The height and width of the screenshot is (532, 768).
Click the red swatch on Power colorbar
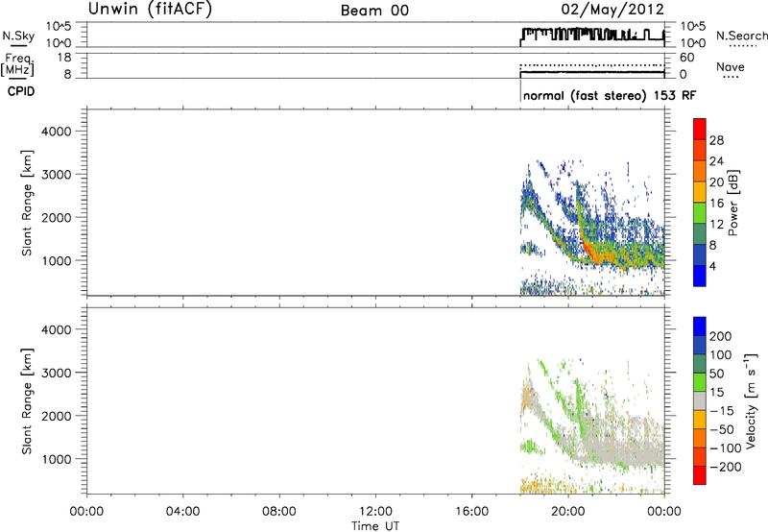[x=700, y=130]
